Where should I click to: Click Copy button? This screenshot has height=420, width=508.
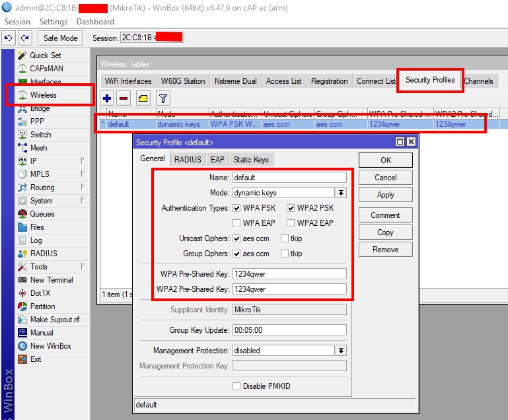(386, 232)
